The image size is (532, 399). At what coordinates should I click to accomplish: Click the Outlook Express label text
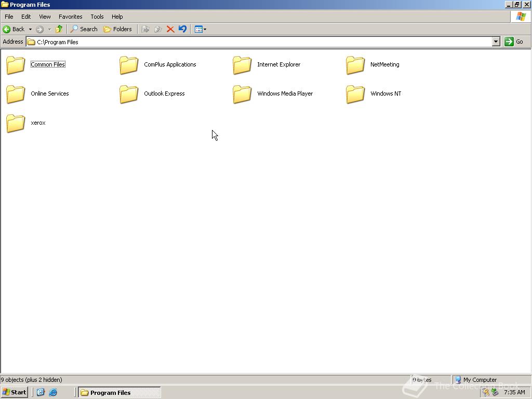click(164, 94)
